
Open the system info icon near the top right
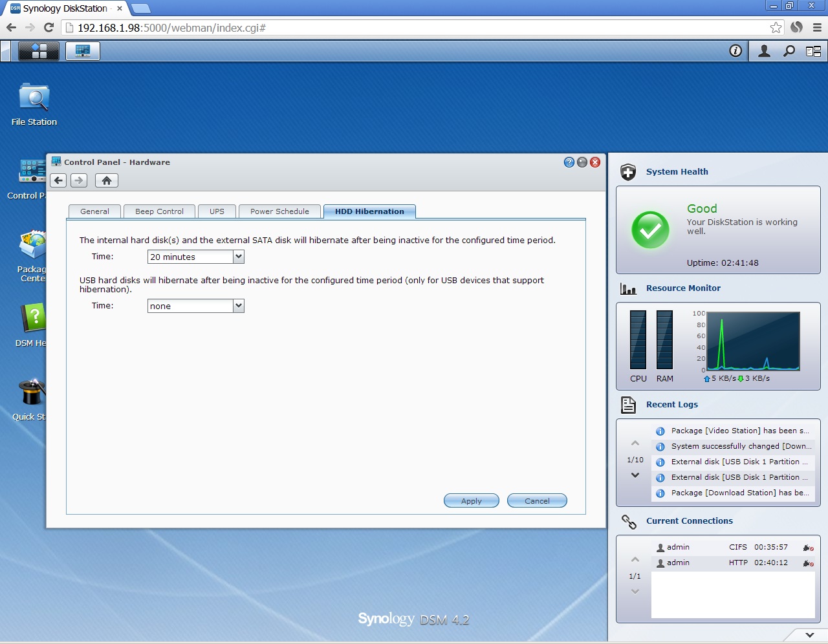point(735,50)
